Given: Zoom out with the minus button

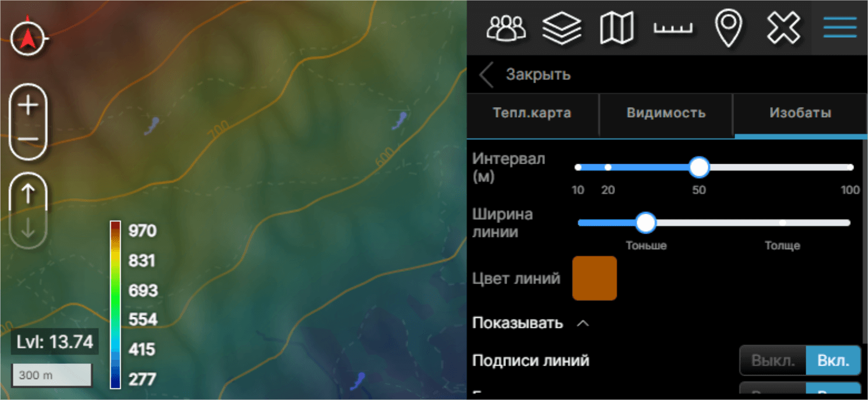Looking at the screenshot, I should [x=28, y=140].
